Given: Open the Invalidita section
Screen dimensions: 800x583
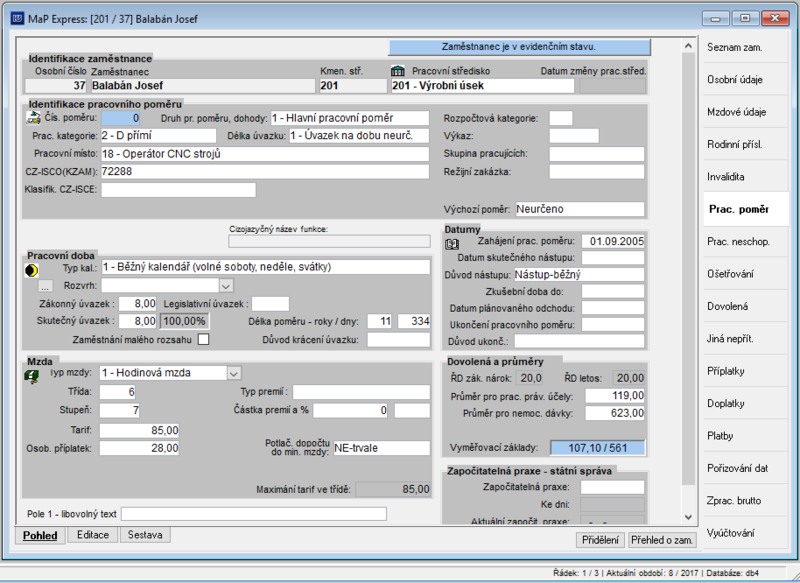Looking at the screenshot, I should pos(745,176).
